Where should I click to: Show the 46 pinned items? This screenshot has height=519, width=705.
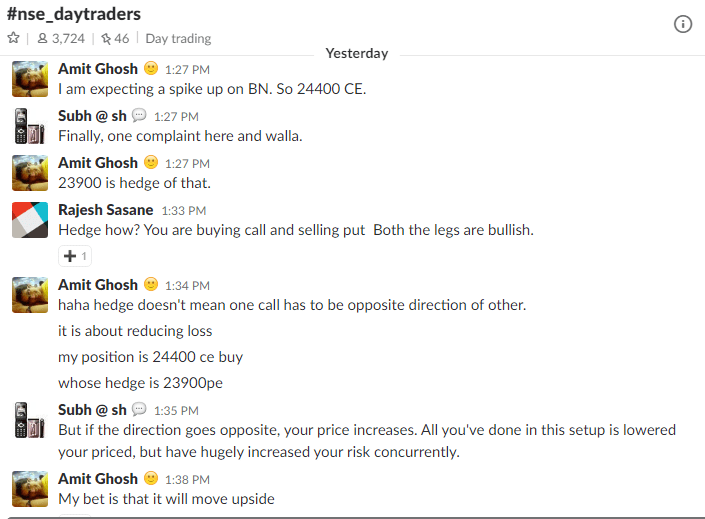pyautogui.click(x=115, y=39)
